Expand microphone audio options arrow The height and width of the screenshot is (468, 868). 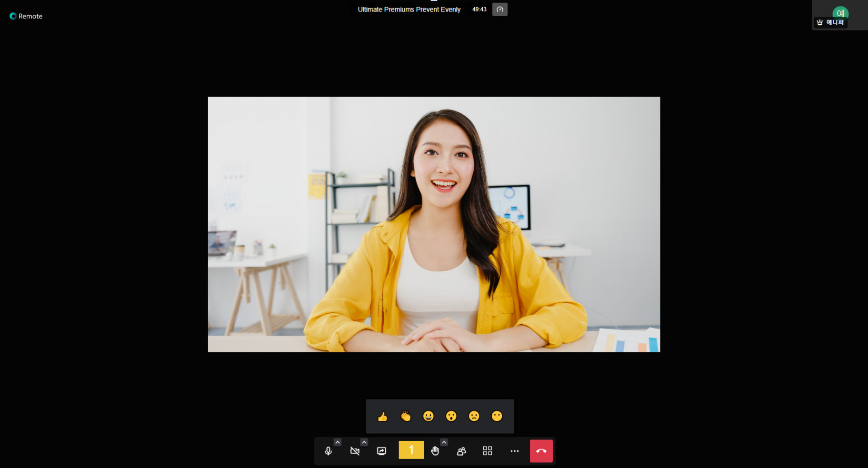(338, 442)
